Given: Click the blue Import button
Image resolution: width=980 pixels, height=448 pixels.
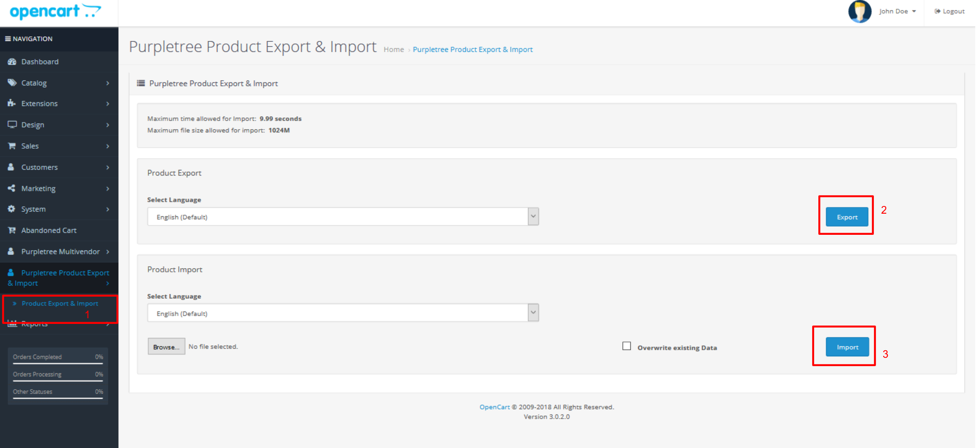Looking at the screenshot, I should [847, 347].
